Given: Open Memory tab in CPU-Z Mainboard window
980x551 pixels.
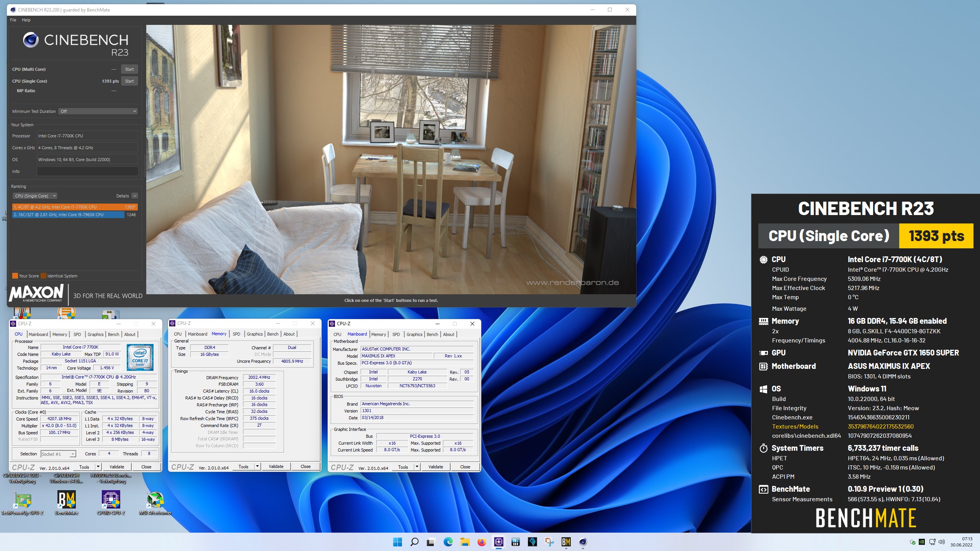Looking at the screenshot, I should [379, 334].
